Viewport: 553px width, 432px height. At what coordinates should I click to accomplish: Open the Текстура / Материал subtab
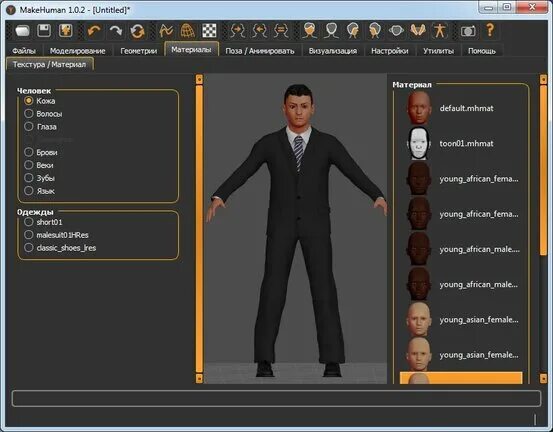50,65
